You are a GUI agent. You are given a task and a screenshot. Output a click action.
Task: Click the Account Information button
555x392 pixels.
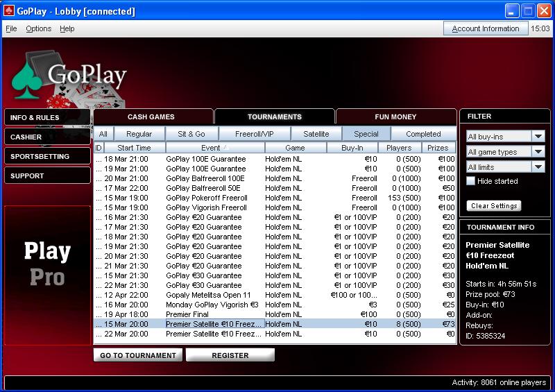pyautogui.click(x=486, y=28)
